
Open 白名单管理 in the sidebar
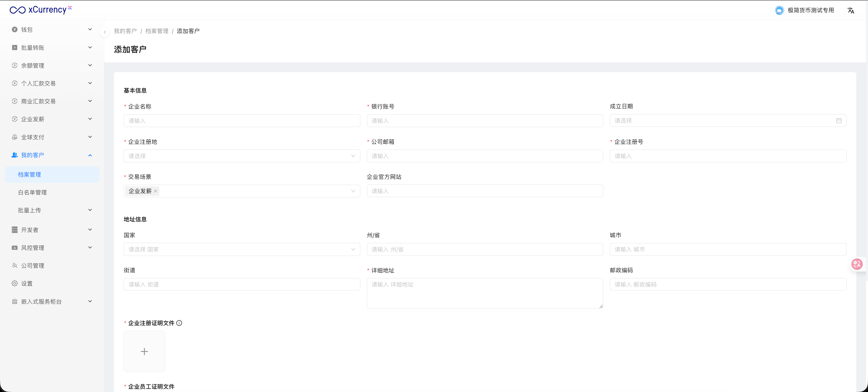(x=32, y=192)
